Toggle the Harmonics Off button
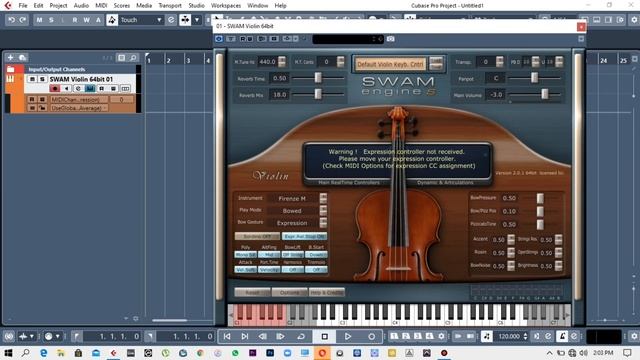The image size is (640, 360). click(293, 269)
